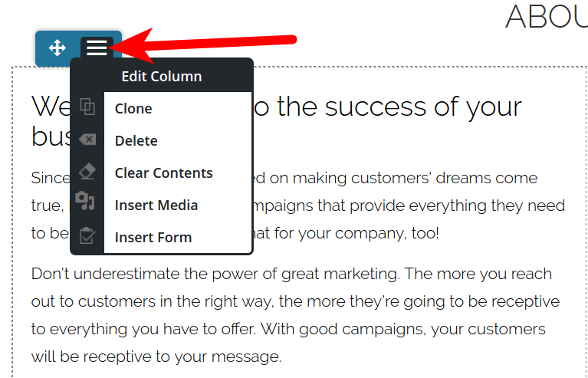Choose Delete in the Edit Column menu
The height and width of the screenshot is (378, 588).
point(136,141)
